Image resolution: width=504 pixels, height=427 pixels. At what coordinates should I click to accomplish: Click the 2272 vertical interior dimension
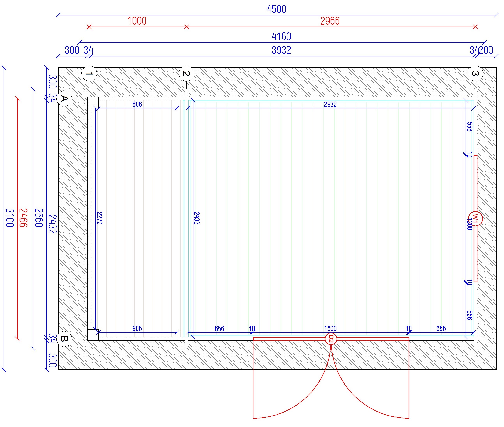pos(99,218)
